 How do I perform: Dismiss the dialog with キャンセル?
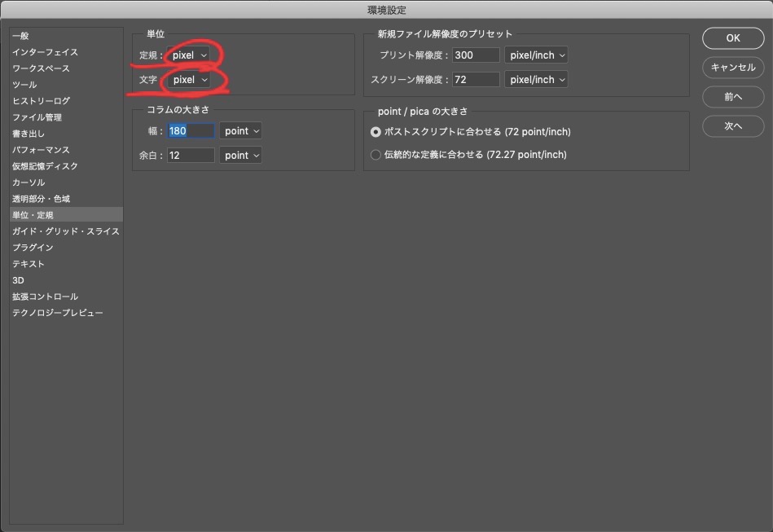tap(732, 68)
